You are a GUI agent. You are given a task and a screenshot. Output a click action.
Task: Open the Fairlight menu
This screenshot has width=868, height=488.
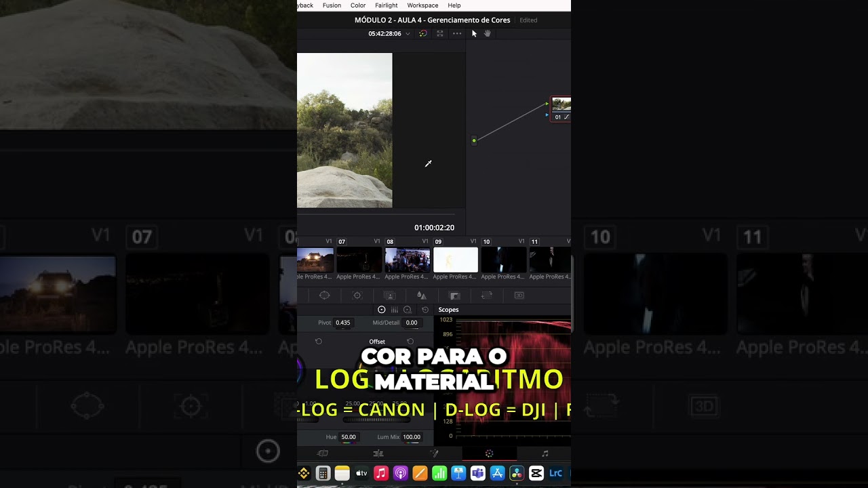pos(387,5)
